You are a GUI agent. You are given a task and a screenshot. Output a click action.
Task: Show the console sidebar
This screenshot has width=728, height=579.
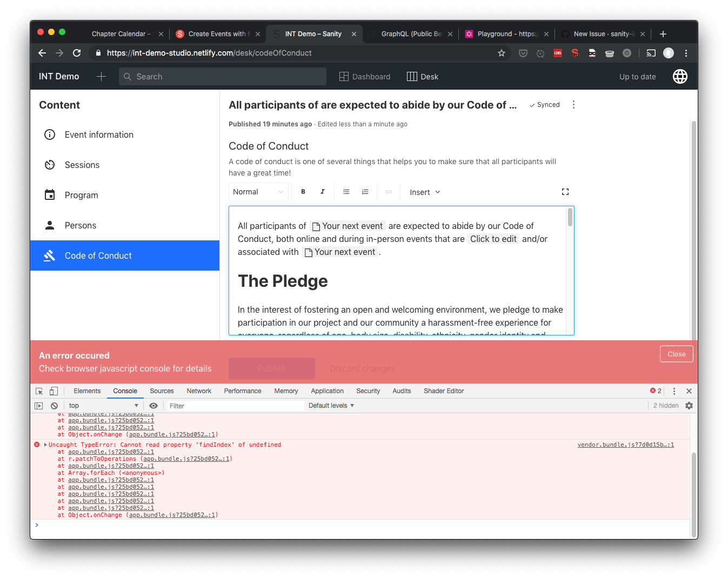tap(38, 406)
